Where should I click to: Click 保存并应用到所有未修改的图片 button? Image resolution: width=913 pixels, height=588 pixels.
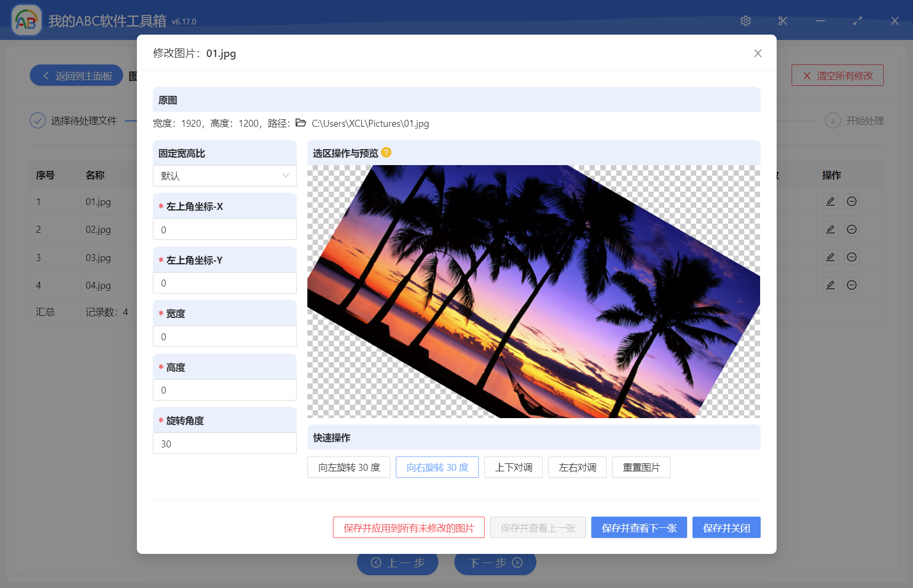click(x=409, y=527)
